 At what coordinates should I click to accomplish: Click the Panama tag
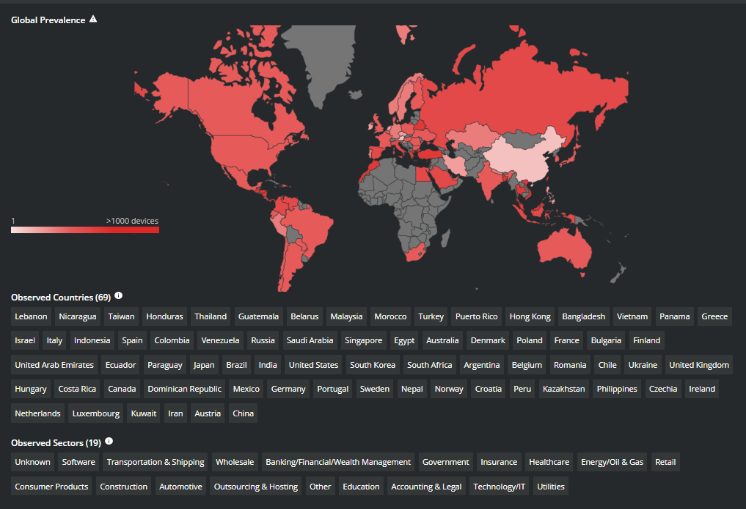tap(675, 316)
